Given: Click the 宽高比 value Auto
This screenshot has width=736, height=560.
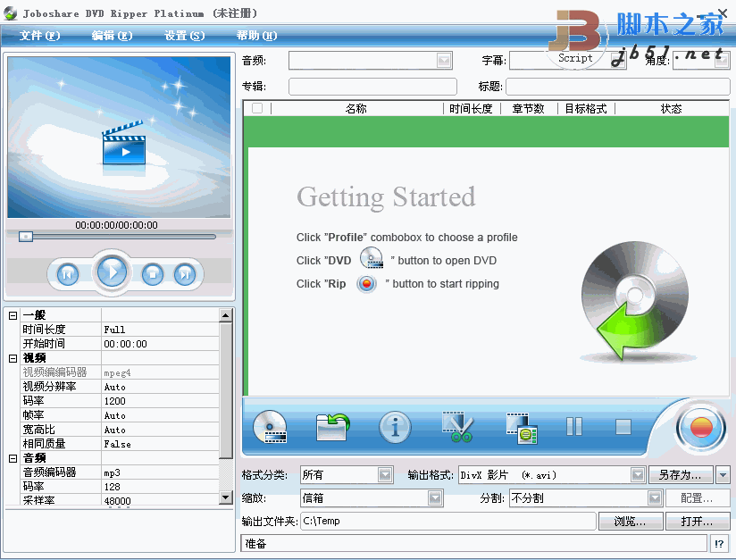Looking at the screenshot, I should tap(161, 430).
